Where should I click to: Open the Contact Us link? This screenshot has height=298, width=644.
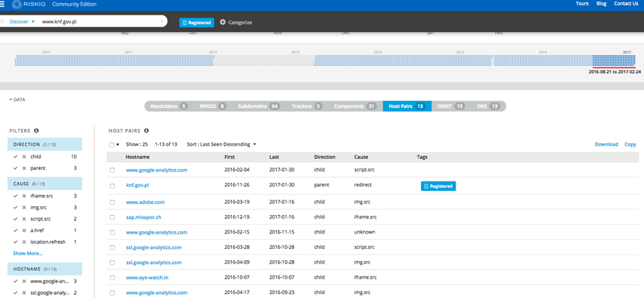pyautogui.click(x=626, y=3)
